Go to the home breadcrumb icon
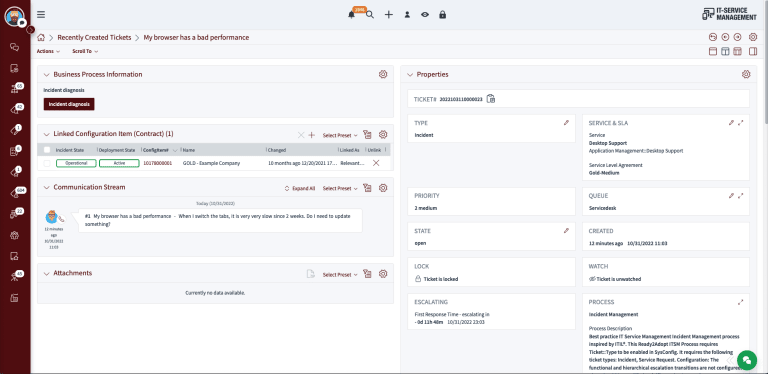 (41, 38)
